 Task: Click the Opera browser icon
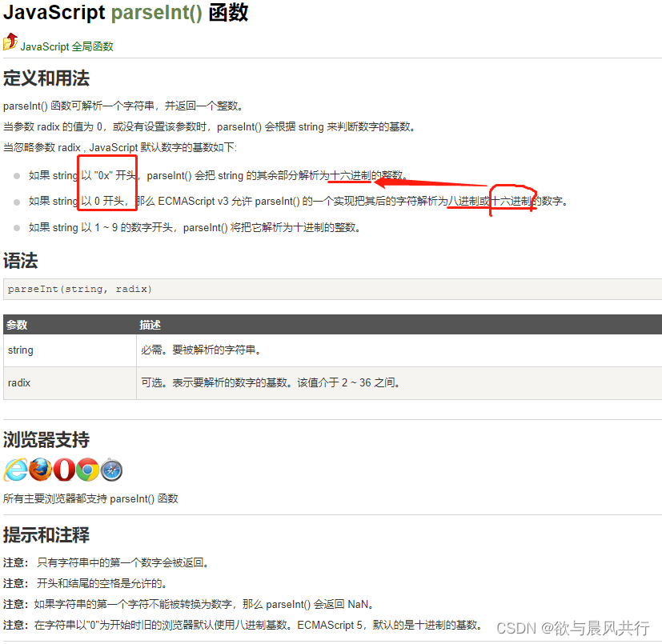click(63, 470)
